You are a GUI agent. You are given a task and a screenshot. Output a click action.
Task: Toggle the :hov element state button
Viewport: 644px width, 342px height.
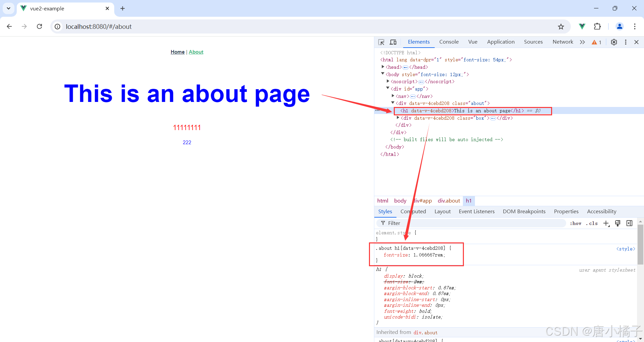click(576, 223)
